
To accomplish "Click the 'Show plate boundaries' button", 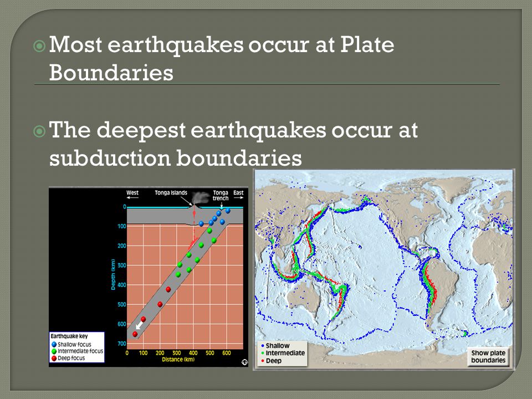I will pyautogui.click(x=488, y=356).
